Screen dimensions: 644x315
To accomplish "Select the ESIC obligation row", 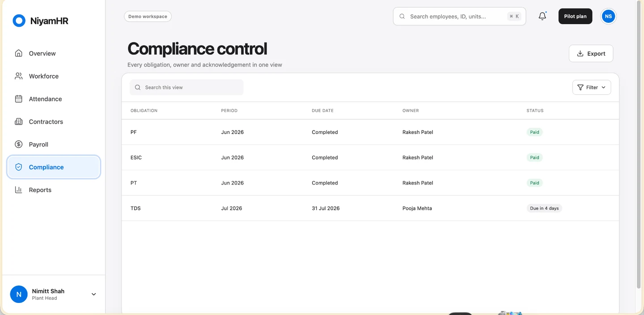I will [x=370, y=158].
